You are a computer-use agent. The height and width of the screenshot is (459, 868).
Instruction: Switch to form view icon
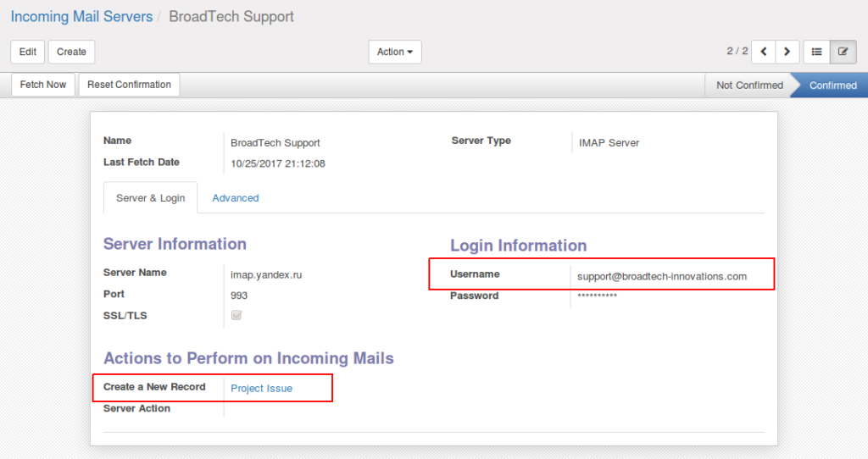[x=843, y=52]
